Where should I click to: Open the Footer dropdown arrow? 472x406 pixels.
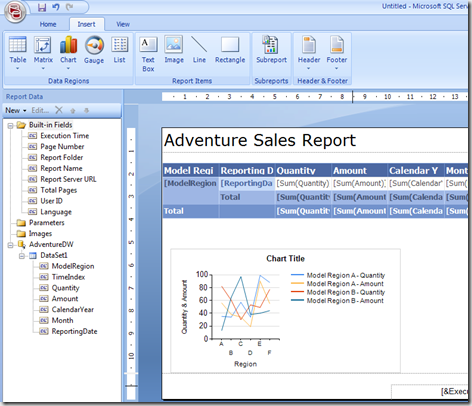point(337,68)
